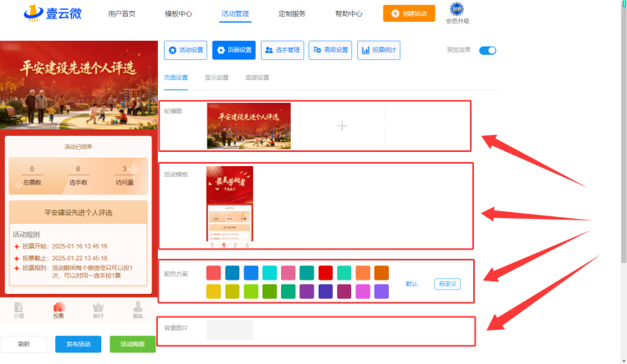Open 投票统计 chart toolbar button

point(379,50)
